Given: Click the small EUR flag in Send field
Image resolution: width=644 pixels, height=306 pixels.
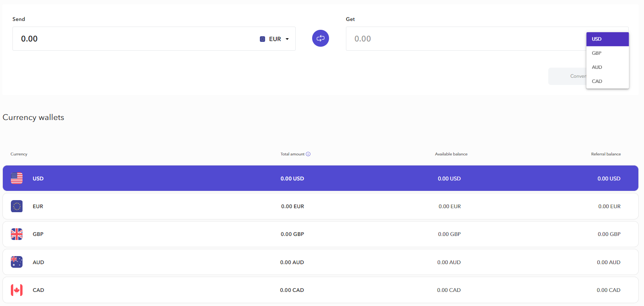Looking at the screenshot, I should [x=262, y=39].
